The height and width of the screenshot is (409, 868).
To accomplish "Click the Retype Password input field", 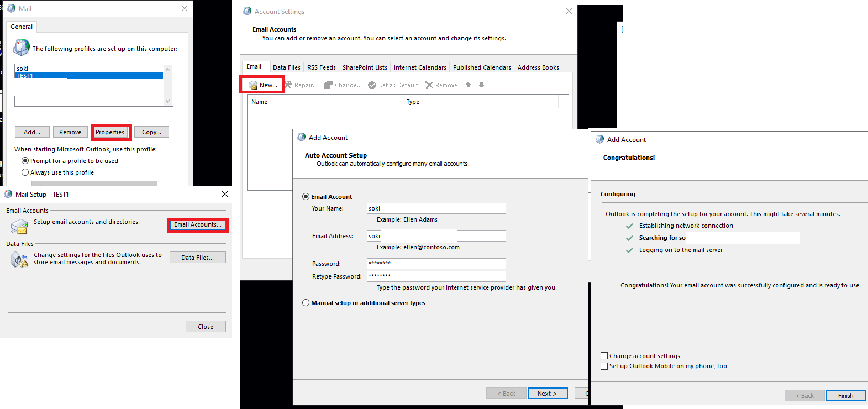I will pyautogui.click(x=436, y=276).
